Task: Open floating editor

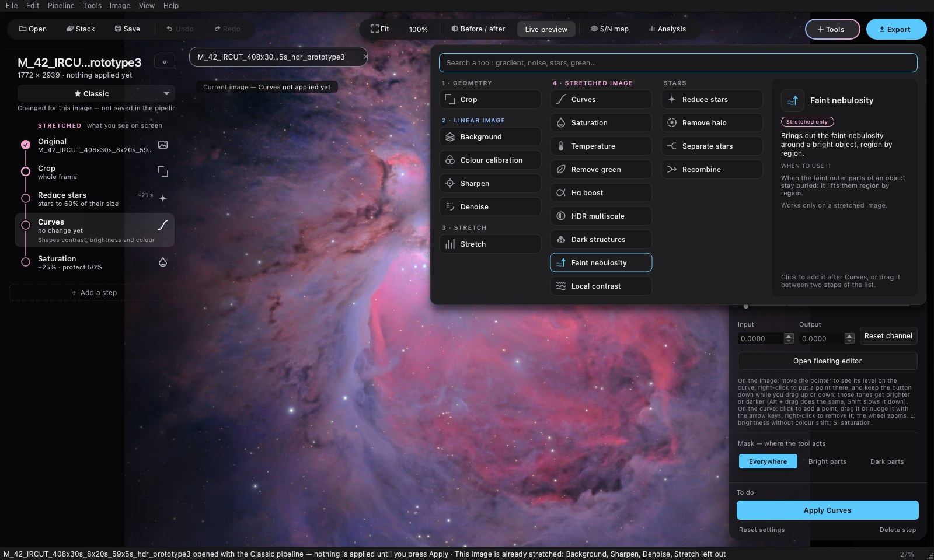Action: pyautogui.click(x=827, y=360)
